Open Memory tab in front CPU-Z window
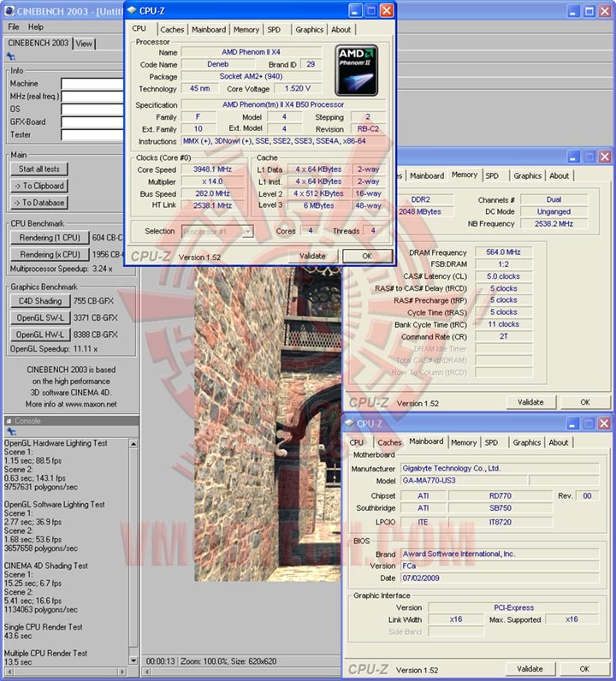This screenshot has height=681, width=616. pyautogui.click(x=246, y=30)
